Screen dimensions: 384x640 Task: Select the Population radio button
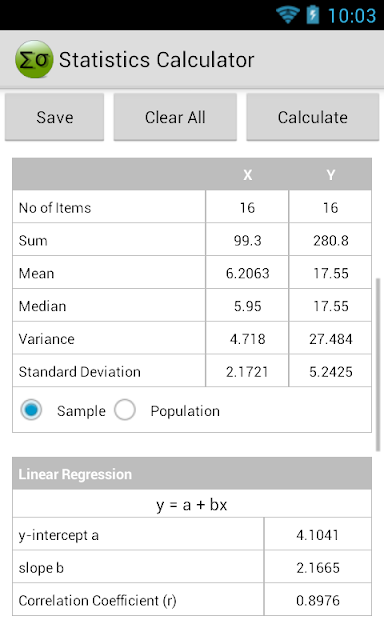125,410
